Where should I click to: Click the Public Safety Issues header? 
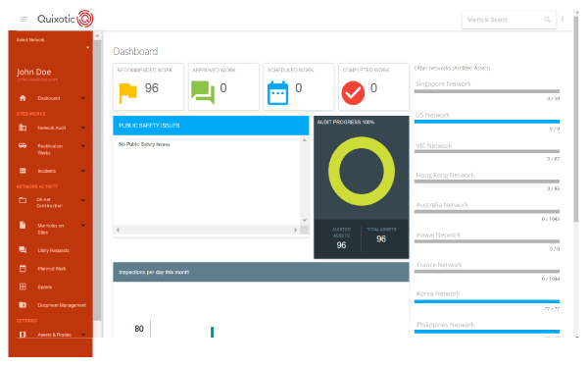[x=211, y=126]
